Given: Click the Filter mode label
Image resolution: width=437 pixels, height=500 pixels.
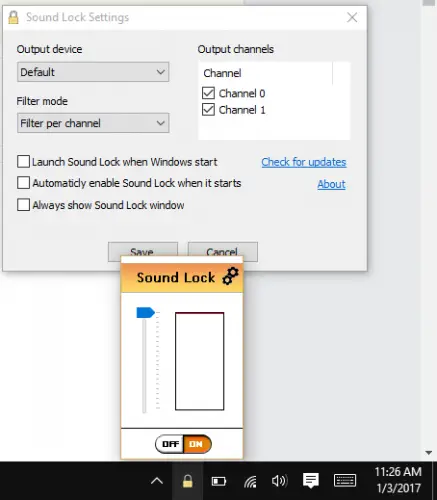Looking at the screenshot, I should click(42, 101).
